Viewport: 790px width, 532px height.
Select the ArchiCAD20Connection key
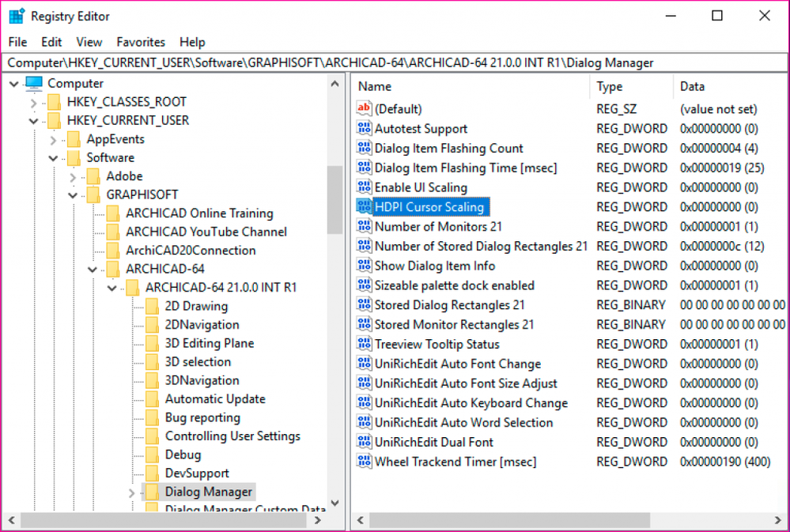click(x=191, y=251)
